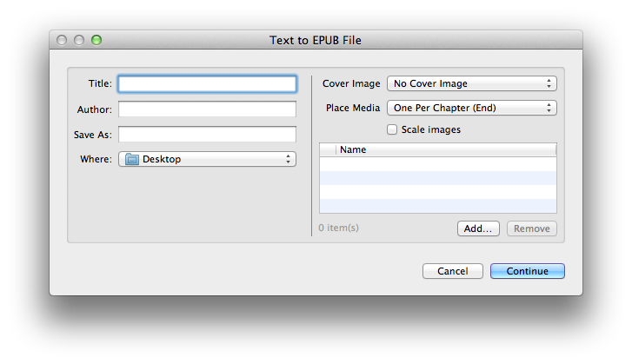Open the Cover Image dropdown
The height and width of the screenshot is (364, 632).
pos(471,84)
